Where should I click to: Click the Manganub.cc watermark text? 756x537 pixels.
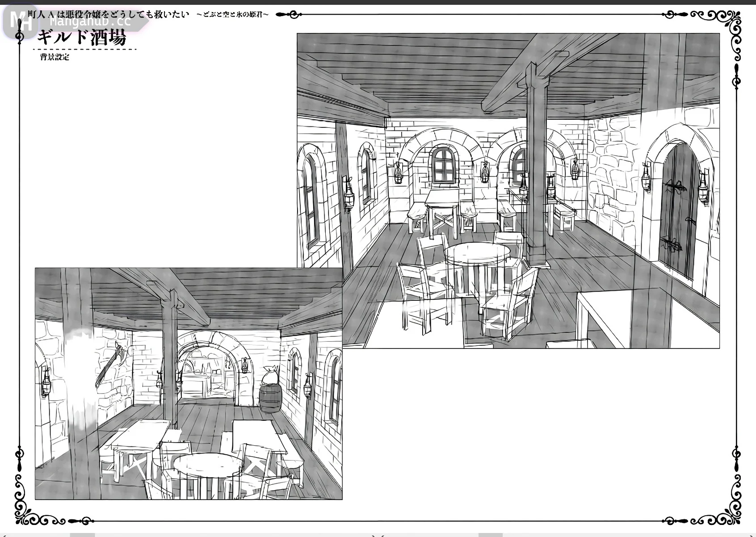point(89,21)
